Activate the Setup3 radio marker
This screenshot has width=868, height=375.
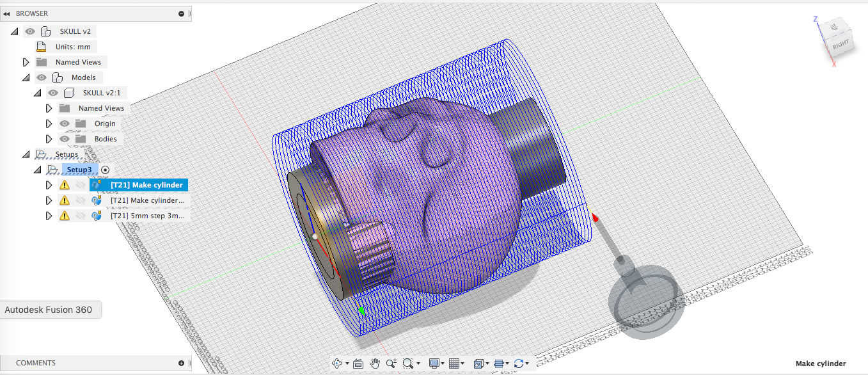pos(105,170)
